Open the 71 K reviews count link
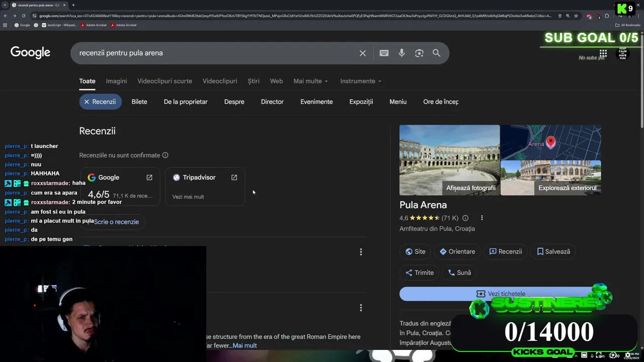 [450, 218]
